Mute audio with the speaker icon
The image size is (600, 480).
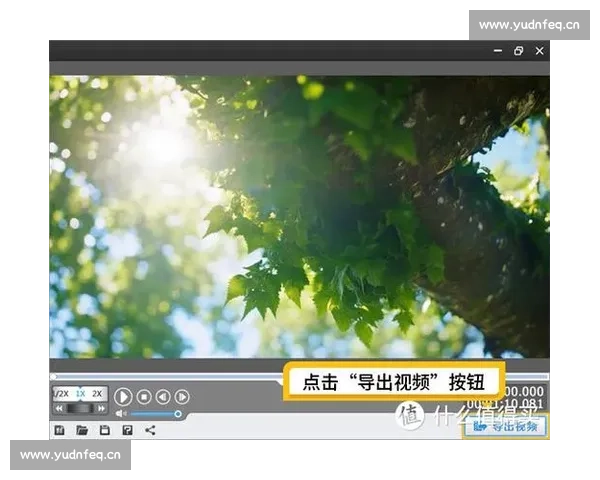(x=121, y=413)
